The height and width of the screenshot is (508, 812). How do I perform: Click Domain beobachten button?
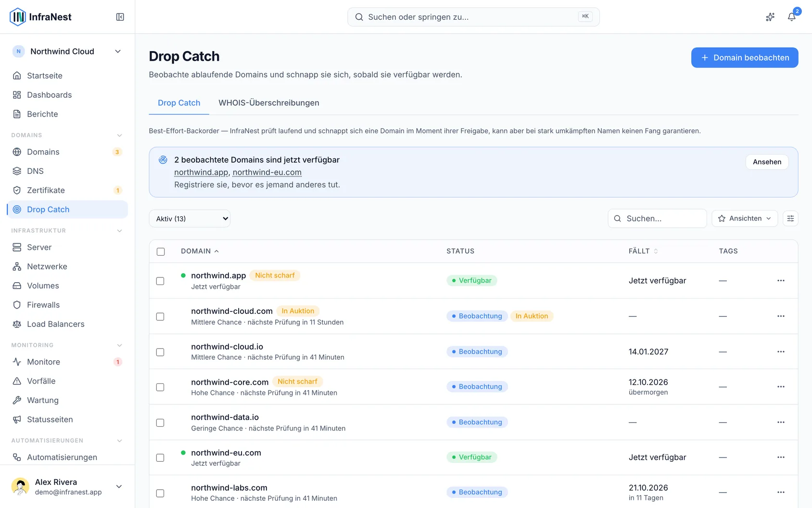pyautogui.click(x=745, y=57)
